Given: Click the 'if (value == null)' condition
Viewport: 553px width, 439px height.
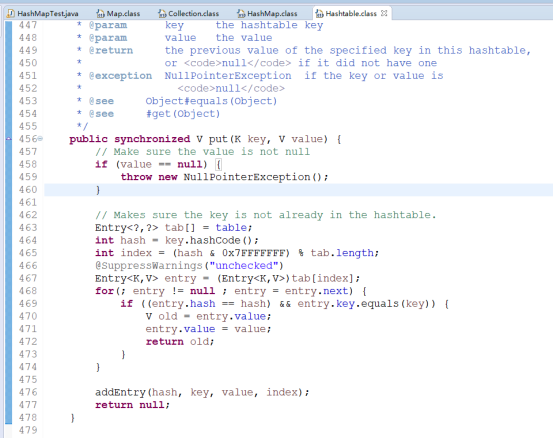Looking at the screenshot, I should click(151, 165).
